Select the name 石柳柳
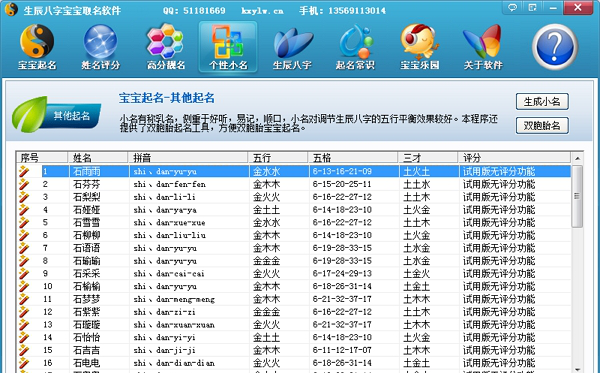Viewport: 600px width, 387px height. click(x=87, y=235)
